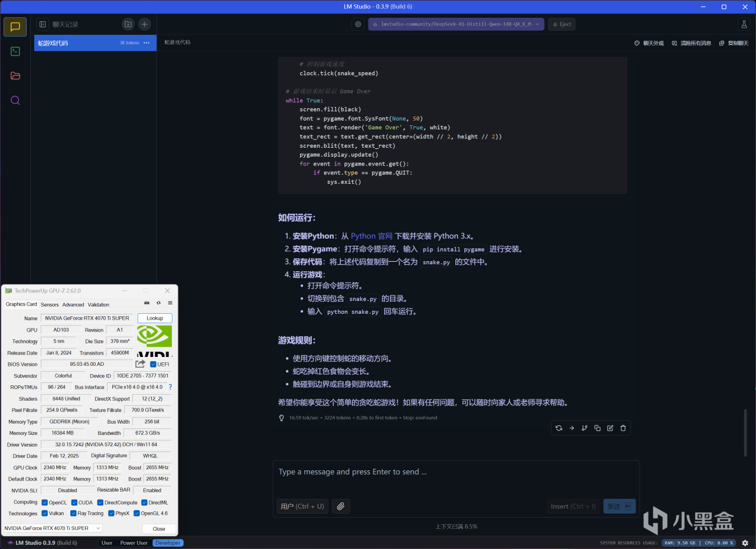Open Bus Interface help question mark in GPU-Z
The width and height of the screenshot is (756, 549).
pos(171,387)
